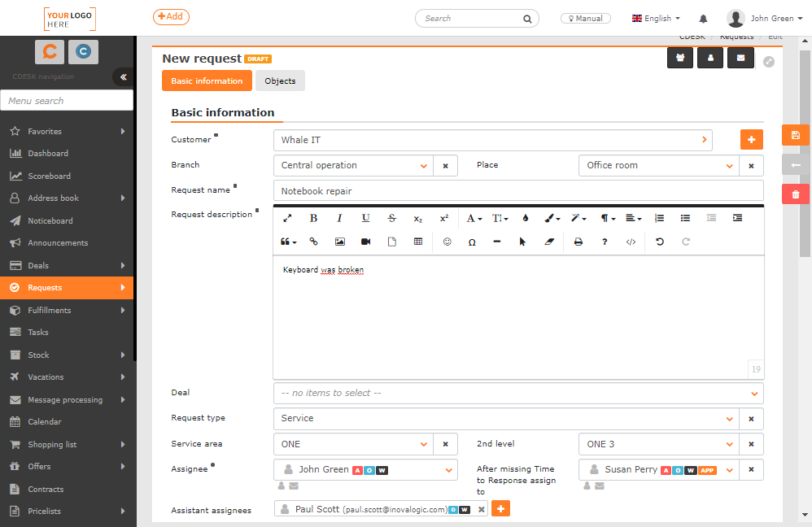Open code view in the description editor
This screenshot has width=812, height=527.
(x=631, y=241)
